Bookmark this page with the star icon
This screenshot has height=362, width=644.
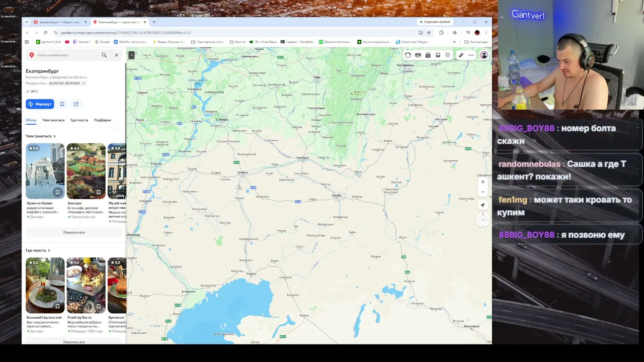pos(429,33)
